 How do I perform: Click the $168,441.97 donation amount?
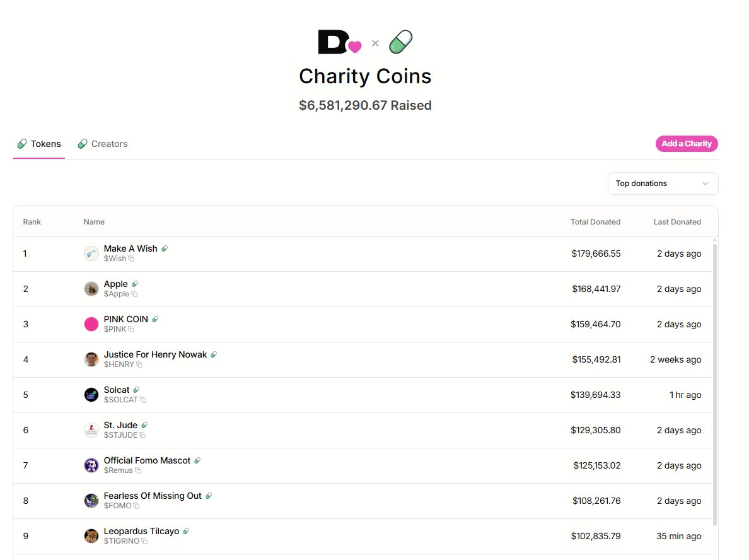pyautogui.click(x=596, y=289)
